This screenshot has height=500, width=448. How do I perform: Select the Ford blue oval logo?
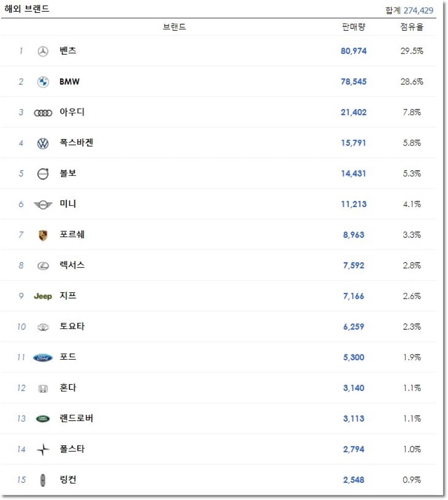(x=43, y=357)
